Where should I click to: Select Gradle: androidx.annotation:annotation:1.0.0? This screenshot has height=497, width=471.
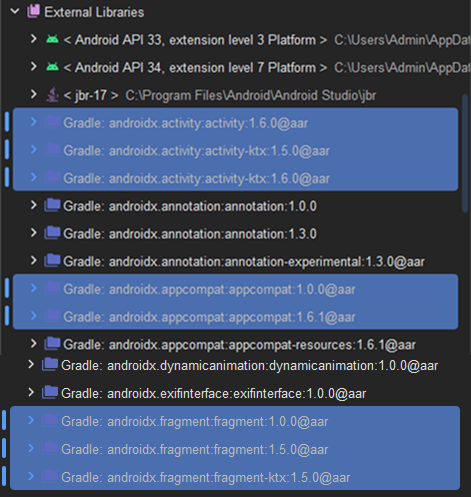pyautogui.click(x=190, y=206)
